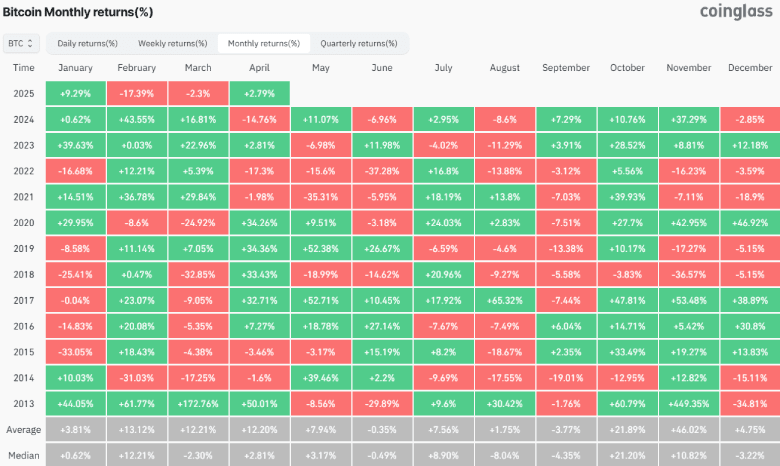
Task: Click the October average +21.89% cell
Action: [x=628, y=431]
